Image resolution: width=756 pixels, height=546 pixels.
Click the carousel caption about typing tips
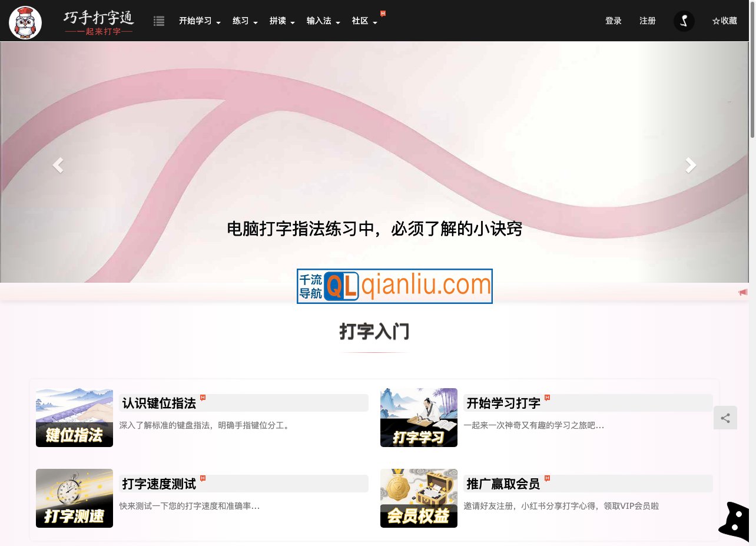point(375,229)
